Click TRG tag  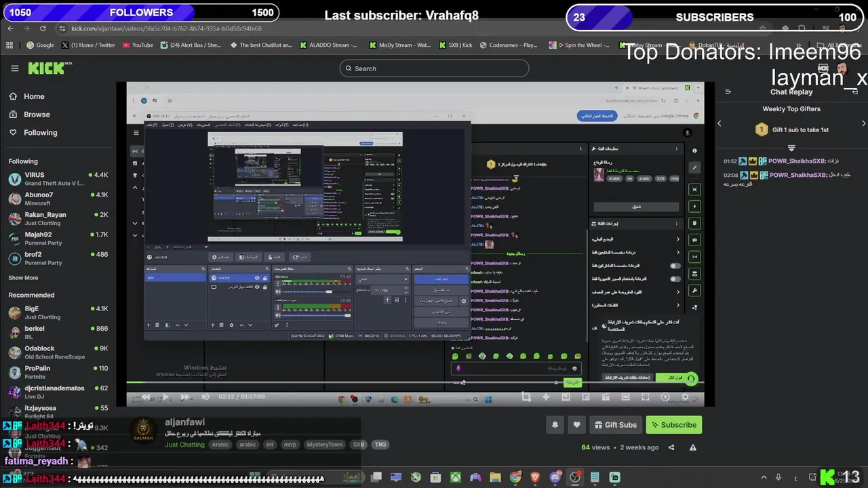380,445
